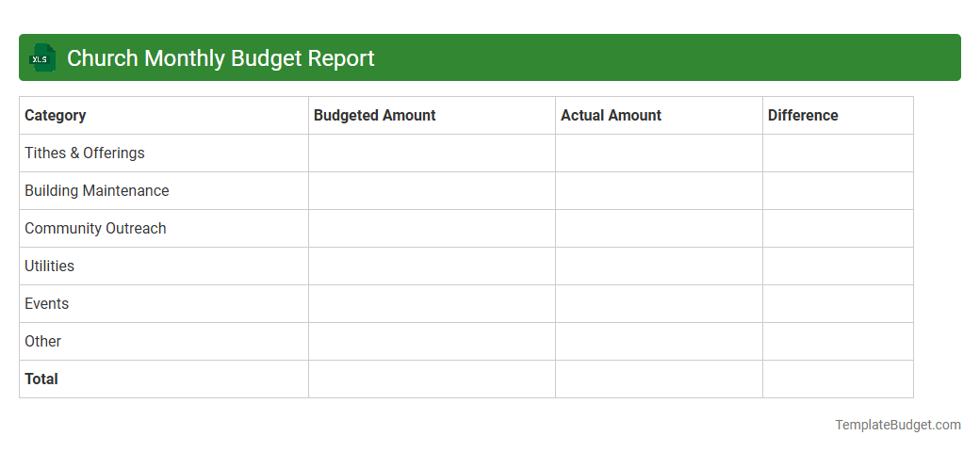Click Actual Amount cell for Events
The image size is (980, 452).
point(659,303)
